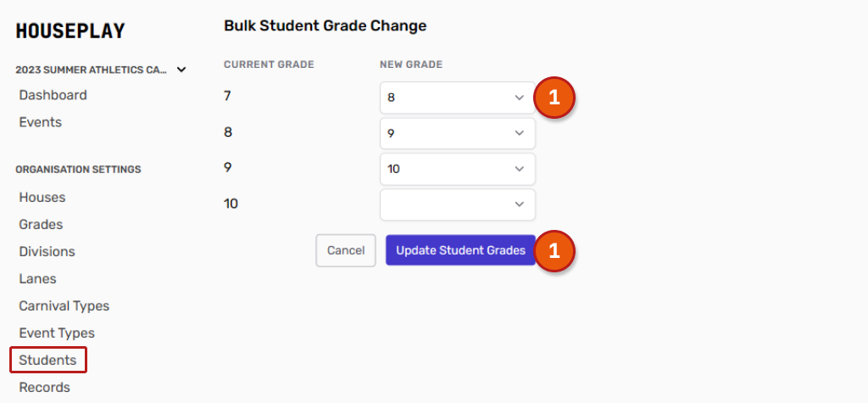Open the Records settings
Screen dimensions: 868x403
pos(44,387)
